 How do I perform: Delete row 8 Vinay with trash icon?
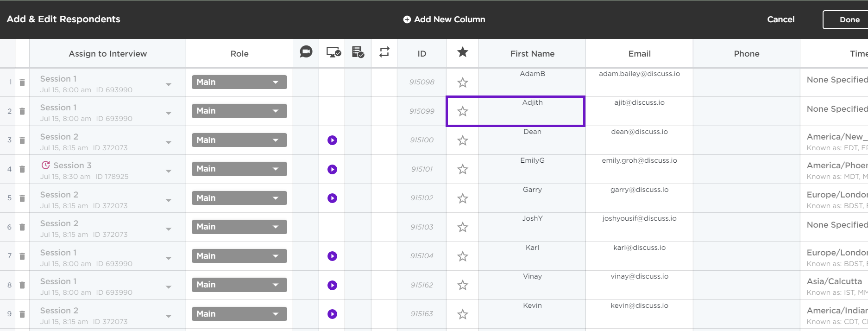tap(22, 285)
